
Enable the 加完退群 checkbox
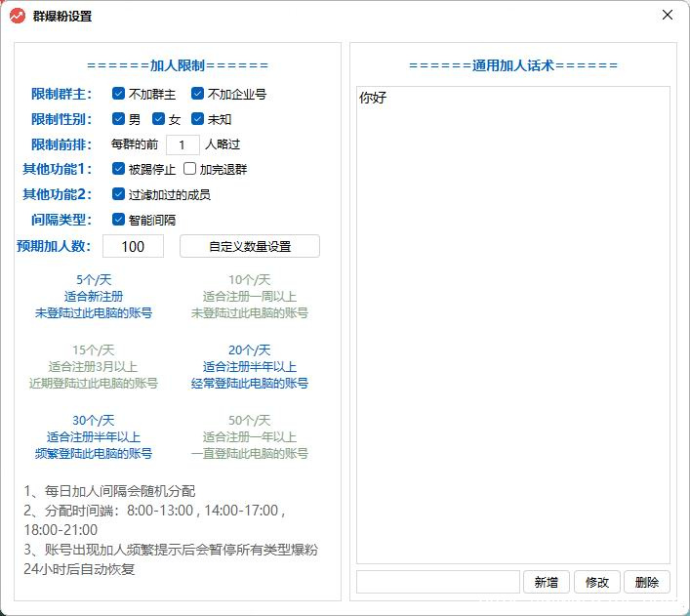click(x=190, y=169)
